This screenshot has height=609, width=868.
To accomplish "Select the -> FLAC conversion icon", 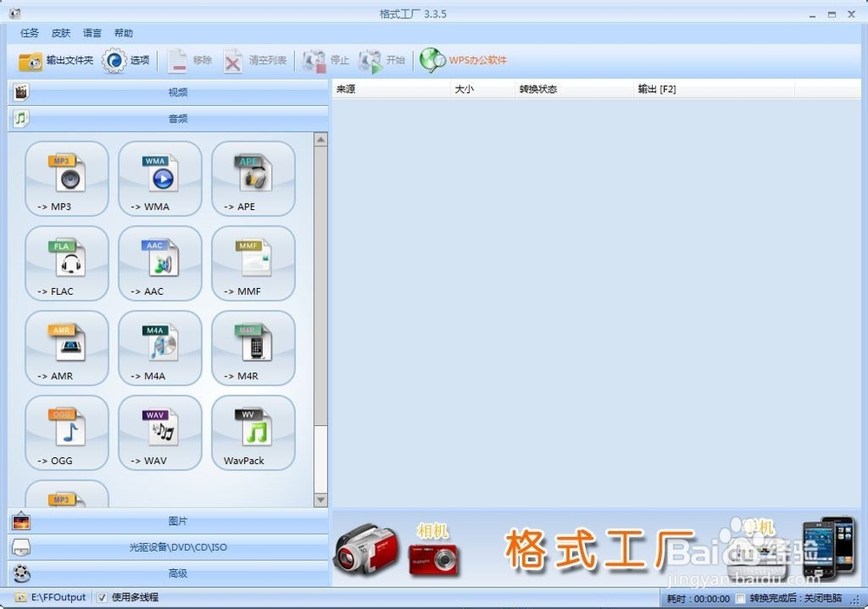I will pos(67,263).
